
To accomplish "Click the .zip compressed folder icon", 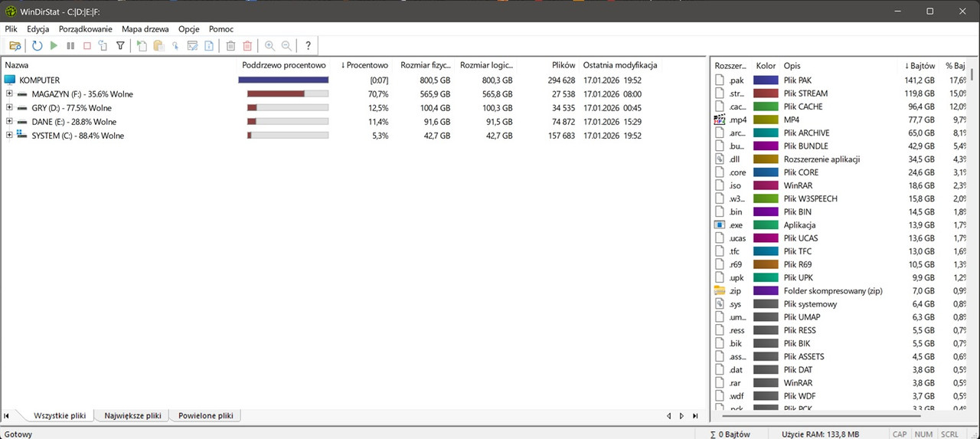I will [719, 291].
